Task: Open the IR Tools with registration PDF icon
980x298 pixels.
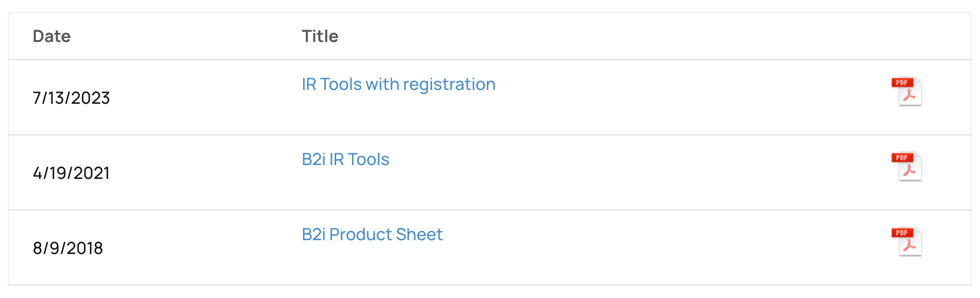Action: [906, 91]
